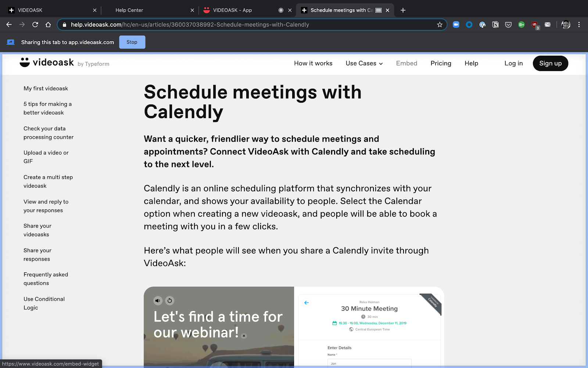Open a new browser tab
The image size is (588, 368).
[x=403, y=10]
